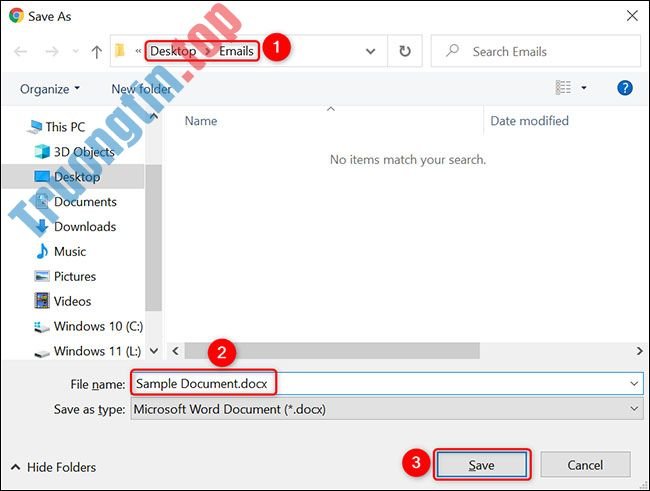Sort by Date modified column
The height and width of the screenshot is (491, 650).
(x=529, y=121)
